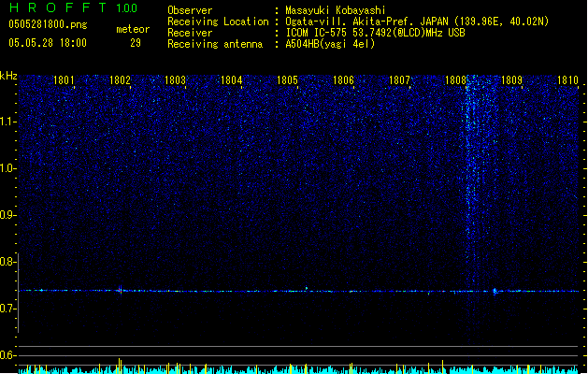The image size is (588, 374).
Task: Click the 0.9 kHz frequency axis label
Action: pyautogui.click(x=8, y=215)
